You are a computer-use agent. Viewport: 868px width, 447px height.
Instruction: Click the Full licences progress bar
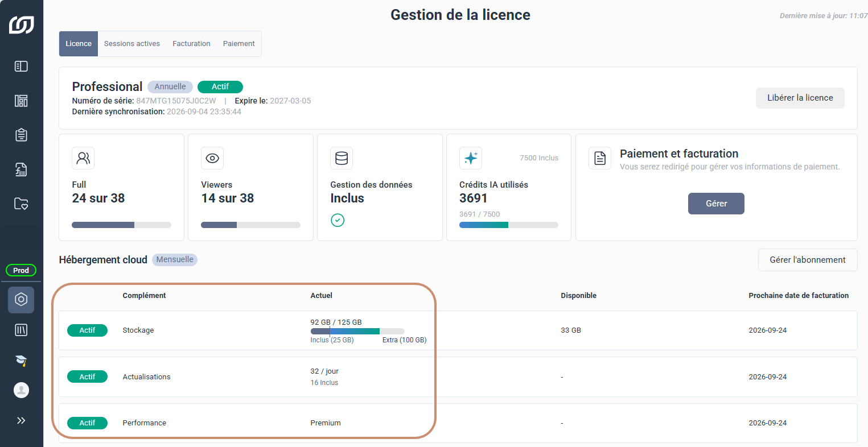tap(121, 225)
